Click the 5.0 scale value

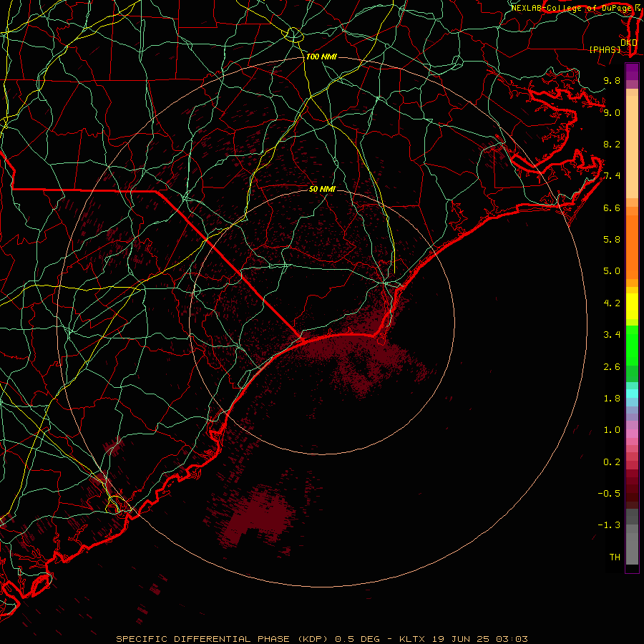pyautogui.click(x=612, y=271)
